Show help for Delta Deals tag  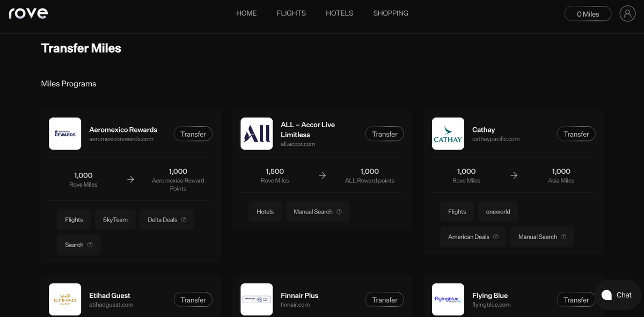pyautogui.click(x=184, y=219)
